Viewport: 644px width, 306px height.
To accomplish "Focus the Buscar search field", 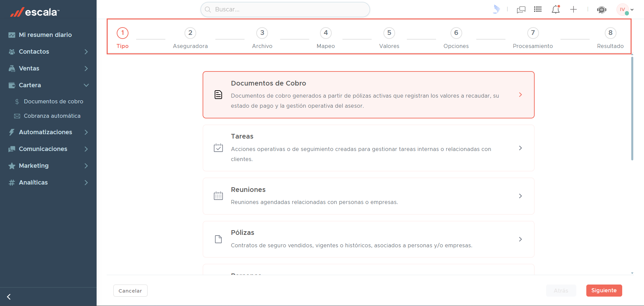I will 285,9.
